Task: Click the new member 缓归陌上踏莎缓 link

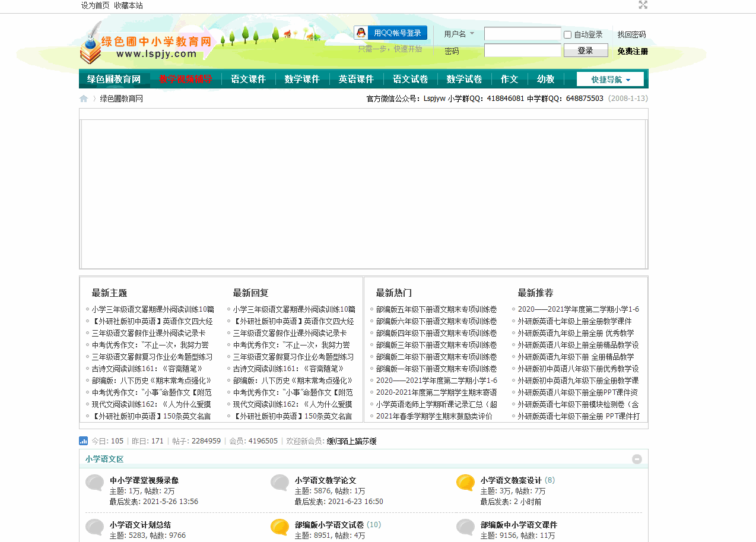Action: 351,441
